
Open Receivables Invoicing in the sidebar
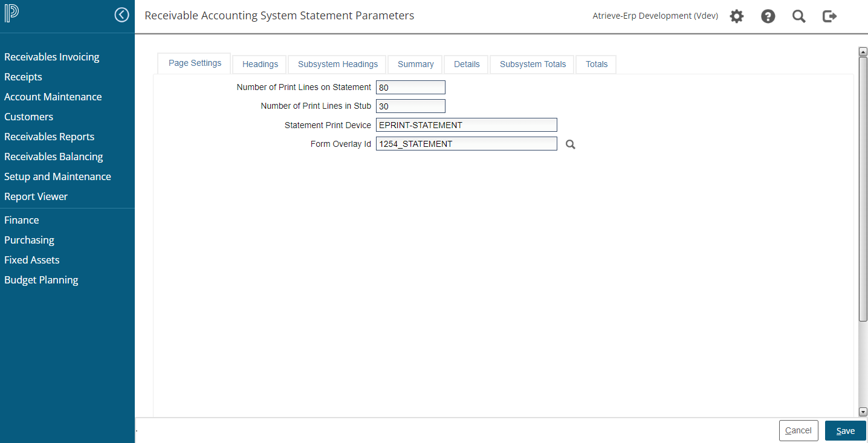coord(52,57)
